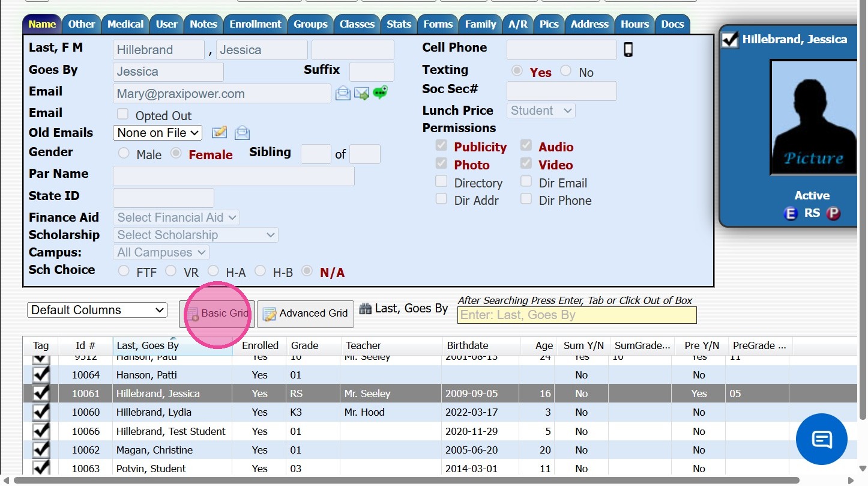Click the Last, Goes By search box
Viewport: 868px width, 486px height.
[577, 315]
